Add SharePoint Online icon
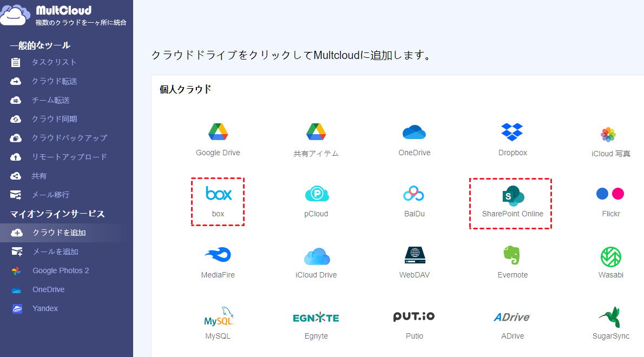 pos(513,195)
